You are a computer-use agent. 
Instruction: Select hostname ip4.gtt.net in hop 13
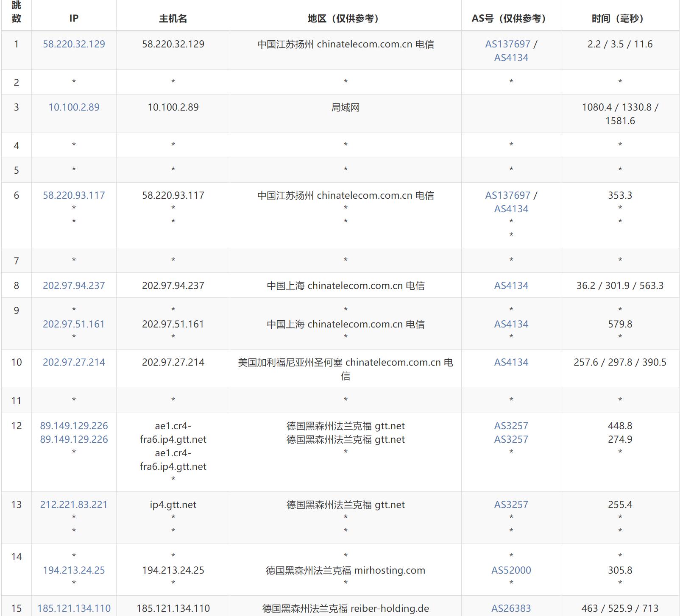(173, 505)
